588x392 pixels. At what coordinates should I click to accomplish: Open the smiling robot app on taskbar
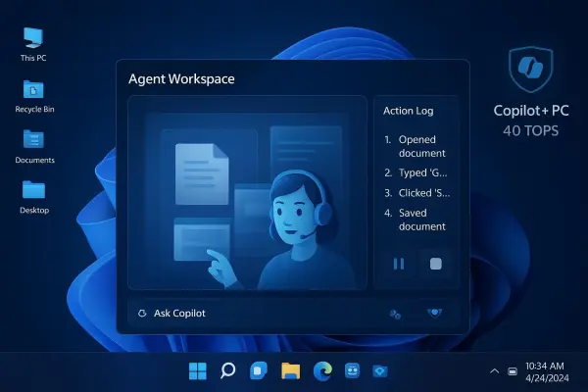[352, 370]
